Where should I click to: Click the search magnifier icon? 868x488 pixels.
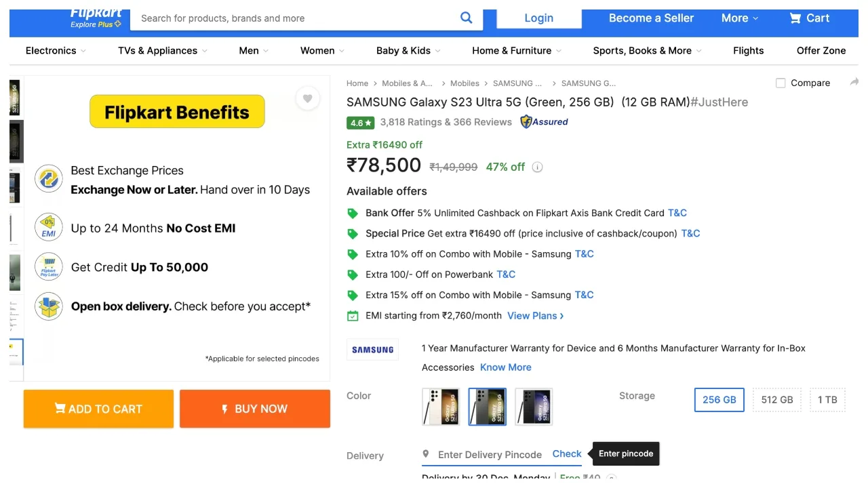467,18
